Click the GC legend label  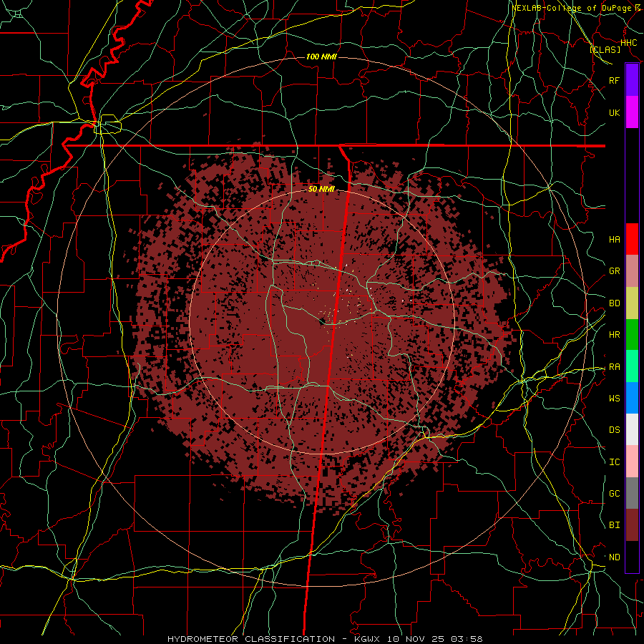pos(614,493)
